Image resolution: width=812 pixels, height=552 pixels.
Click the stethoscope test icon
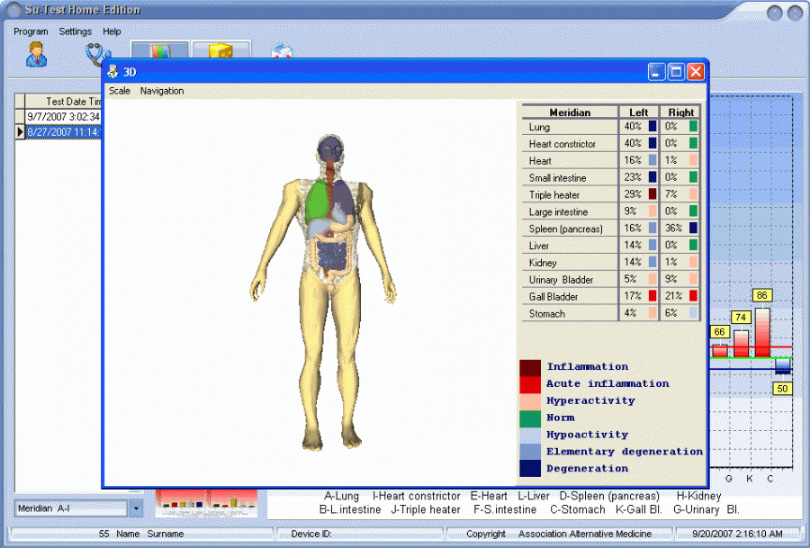point(97,53)
